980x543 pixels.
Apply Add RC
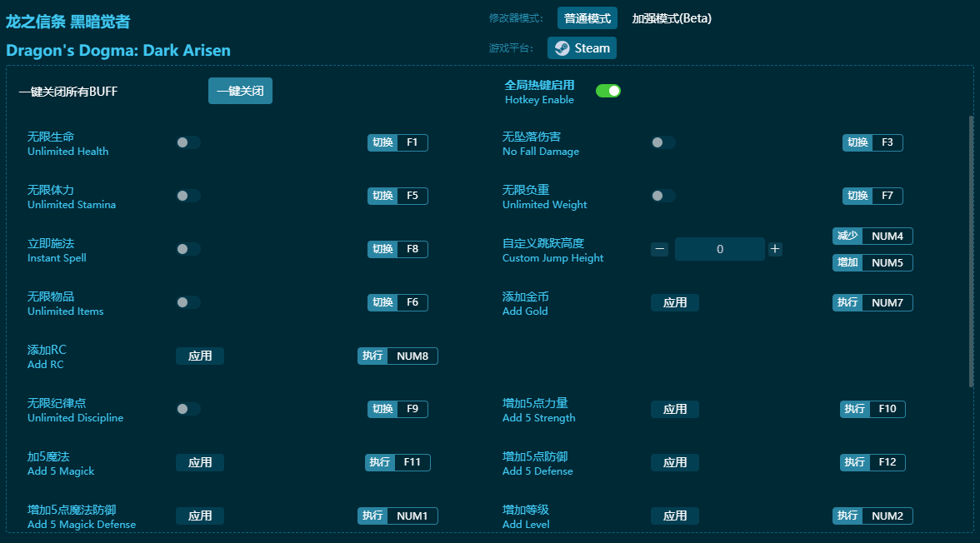(x=200, y=356)
